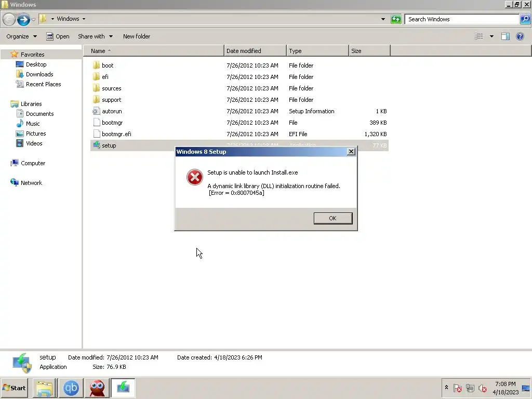Sort by Date modified column header

(x=255, y=51)
